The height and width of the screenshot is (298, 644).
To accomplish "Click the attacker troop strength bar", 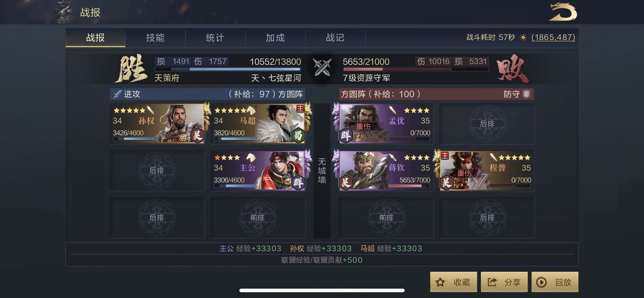I will [x=228, y=69].
